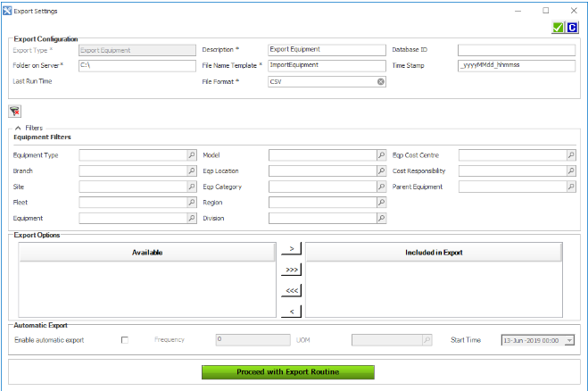Image resolution: width=588 pixels, height=391 pixels.
Task: Click the File Name Template field
Action: coord(327,65)
